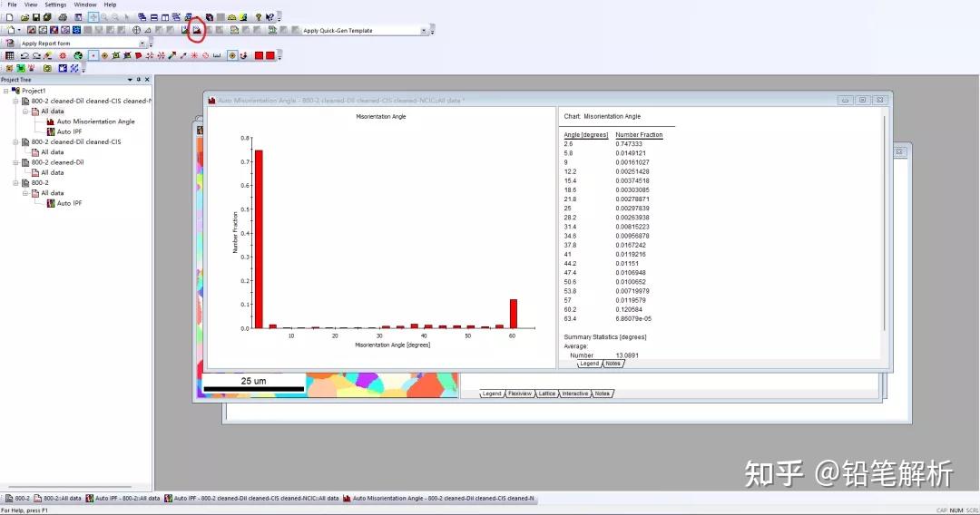
Task: Open the Apply Quick-Gen Template dropdown
Action: (x=424, y=31)
